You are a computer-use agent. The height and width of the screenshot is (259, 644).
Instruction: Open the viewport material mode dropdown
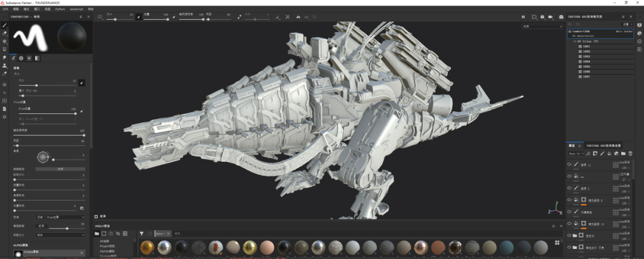coord(542,26)
